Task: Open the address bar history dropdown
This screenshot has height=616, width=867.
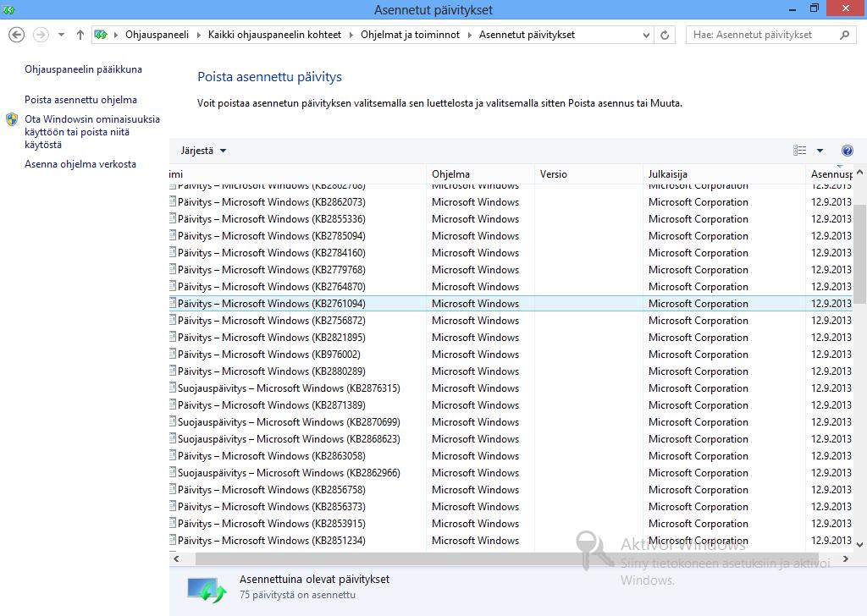Action: coord(646,35)
